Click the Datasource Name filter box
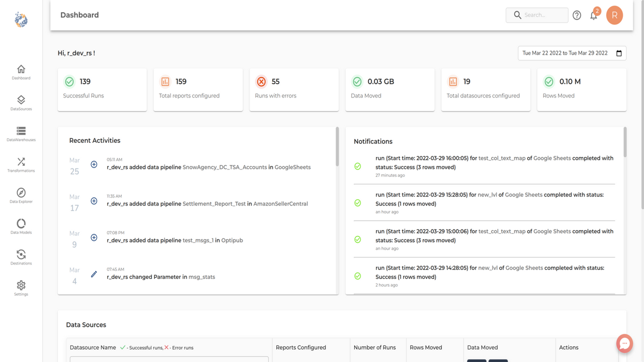Screen dimensions: 644x362 pyautogui.click(x=169, y=360)
